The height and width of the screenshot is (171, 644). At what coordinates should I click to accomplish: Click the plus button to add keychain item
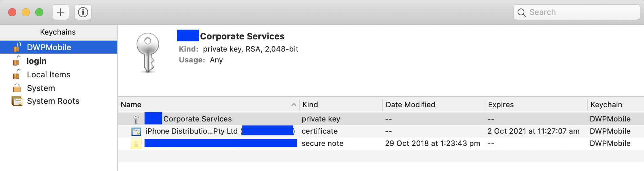(61, 13)
